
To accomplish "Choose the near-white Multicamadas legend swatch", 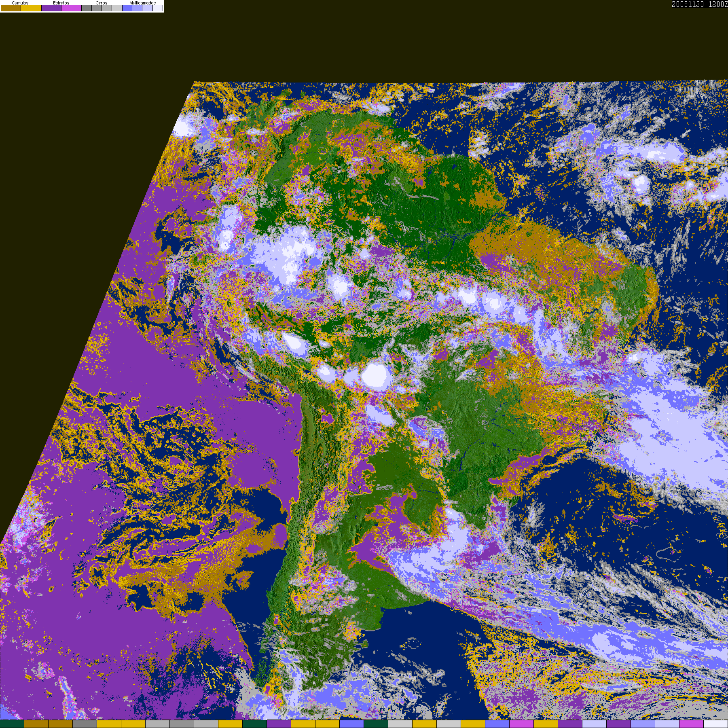I will coord(158,8).
